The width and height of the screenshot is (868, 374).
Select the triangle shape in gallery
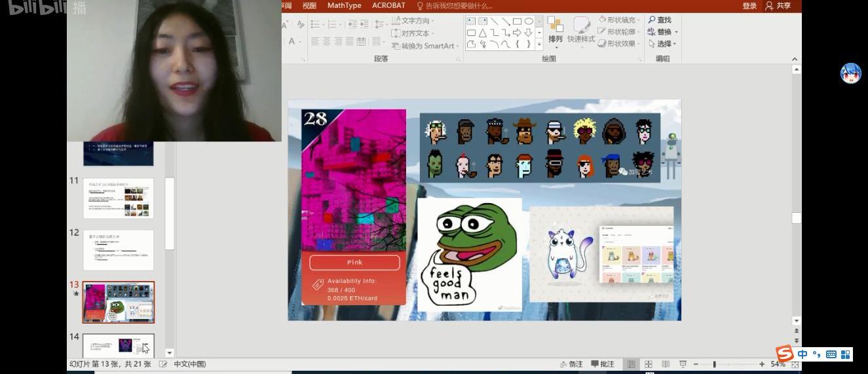[483, 33]
